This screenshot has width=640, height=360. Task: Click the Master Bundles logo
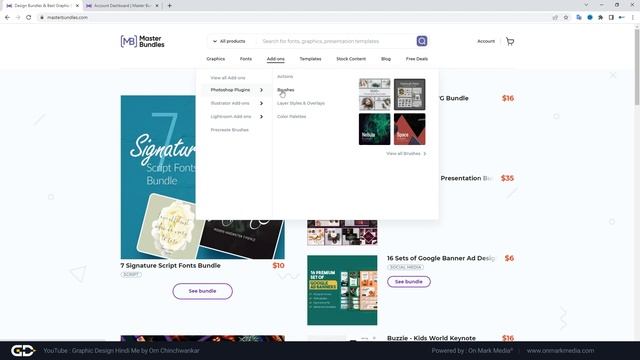pyautogui.click(x=142, y=41)
